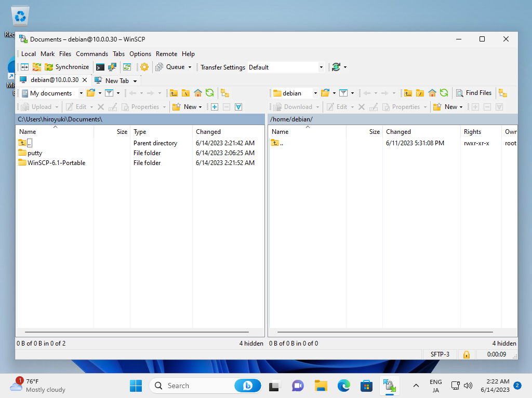Refresh the remote panel

coord(444,93)
